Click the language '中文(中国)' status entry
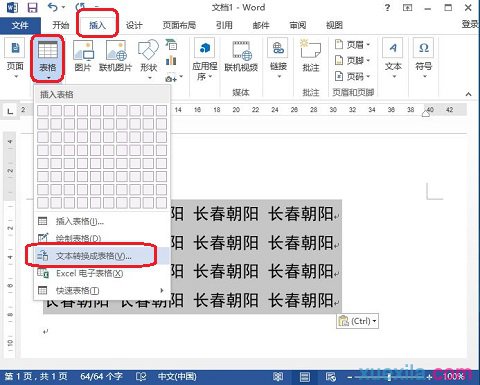 (177, 377)
